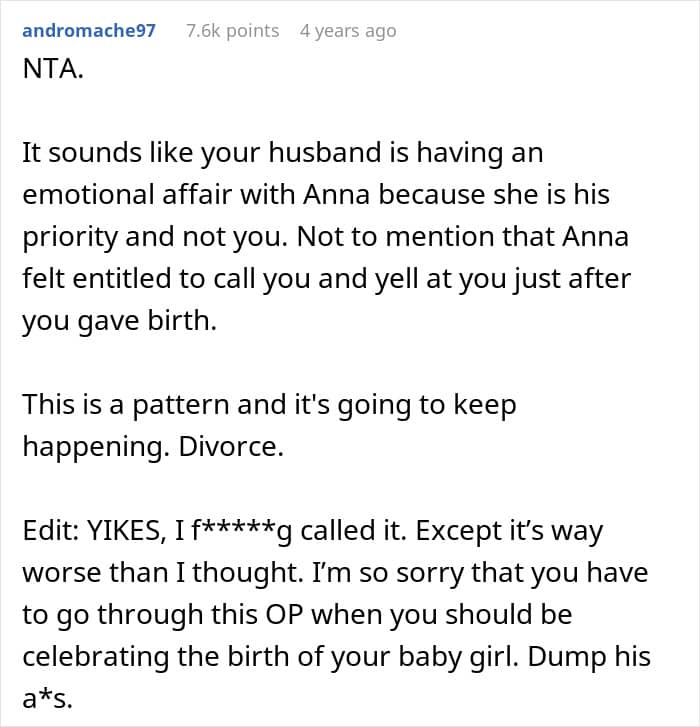Screen dimensions: 700x727
Task: Click the word happening. before Divorce
Action: [96, 446]
